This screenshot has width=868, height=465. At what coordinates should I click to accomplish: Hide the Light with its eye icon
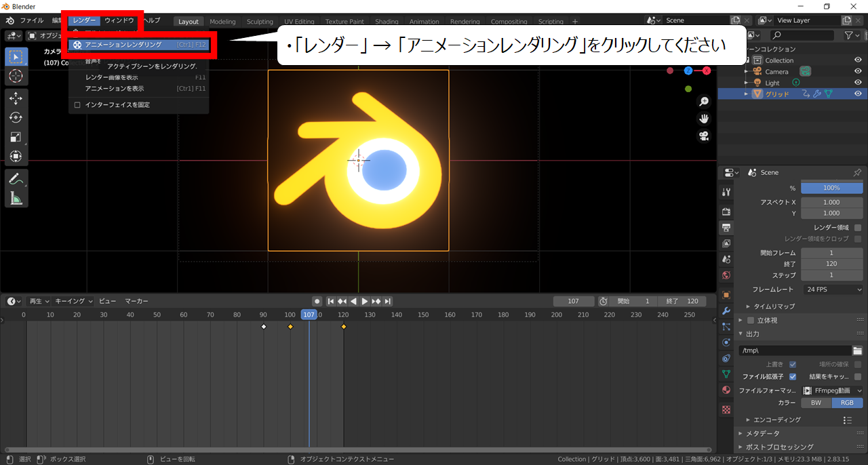858,83
